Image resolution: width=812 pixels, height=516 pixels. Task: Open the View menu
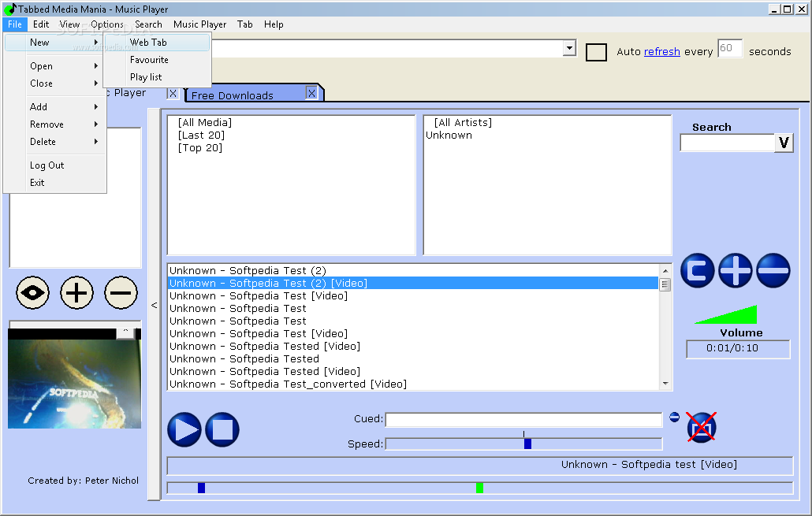pos(69,24)
